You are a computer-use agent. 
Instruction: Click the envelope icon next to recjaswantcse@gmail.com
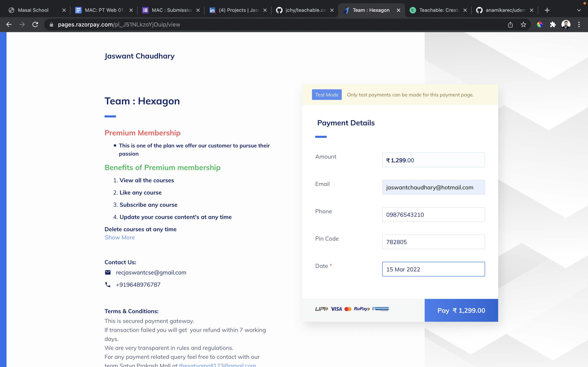tap(108, 272)
